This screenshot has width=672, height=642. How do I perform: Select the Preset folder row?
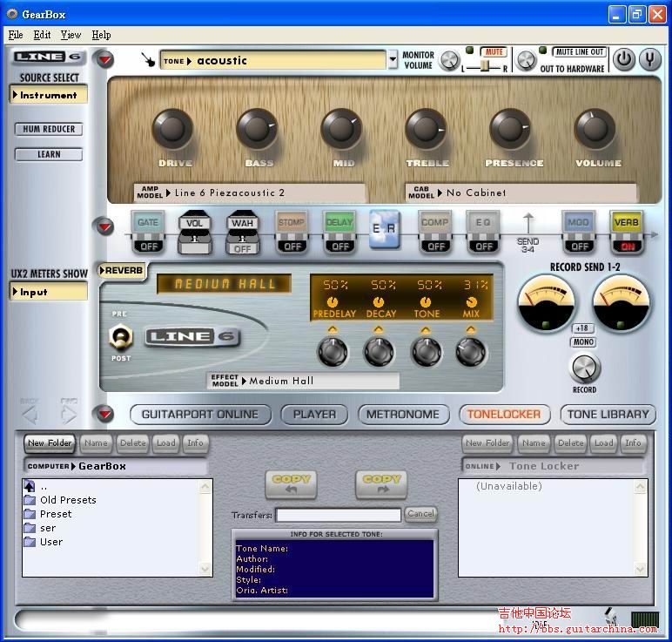coord(48,514)
